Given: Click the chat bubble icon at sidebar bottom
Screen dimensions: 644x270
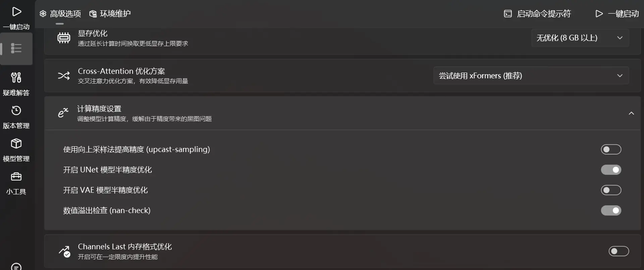Looking at the screenshot, I should (16, 267).
